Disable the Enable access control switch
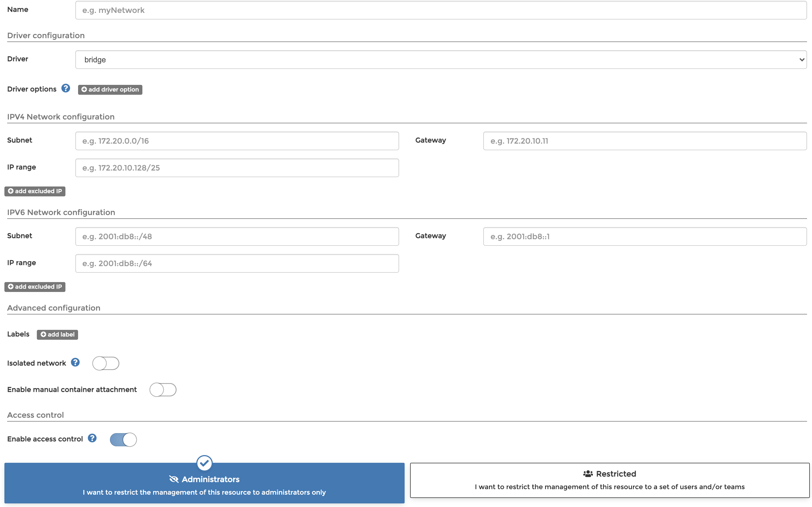The width and height of the screenshot is (812, 507). coord(123,439)
